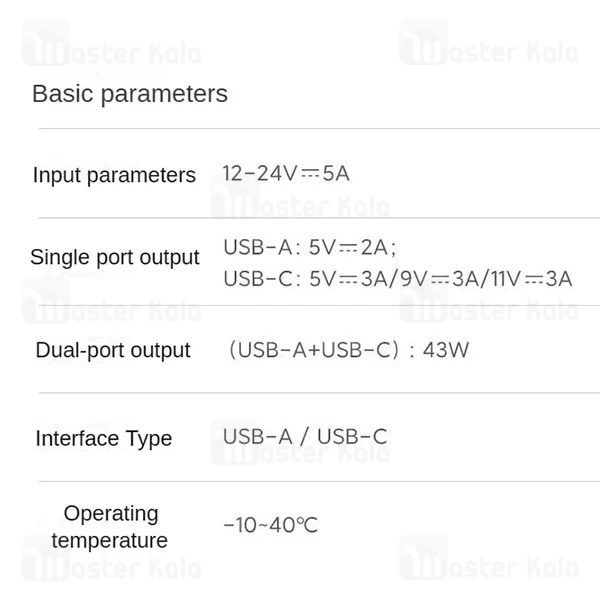The image size is (600, 600).
Task: Click the "Basic parameters" heading
Action: tap(130, 94)
